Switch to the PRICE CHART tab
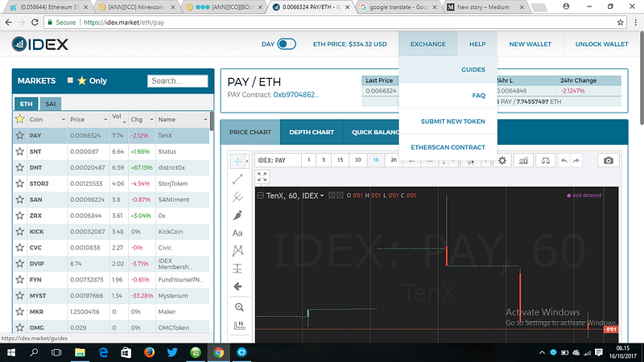The image size is (644, 362). (250, 132)
